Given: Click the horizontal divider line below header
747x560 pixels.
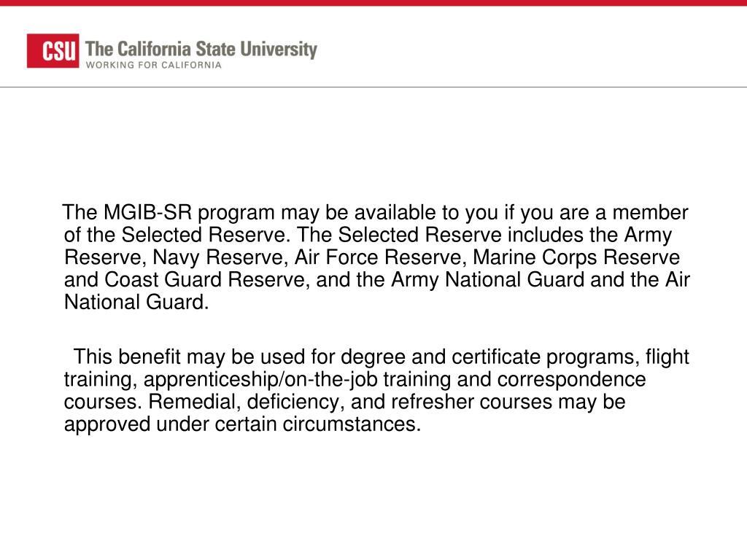Looking at the screenshot, I should [x=373, y=87].
